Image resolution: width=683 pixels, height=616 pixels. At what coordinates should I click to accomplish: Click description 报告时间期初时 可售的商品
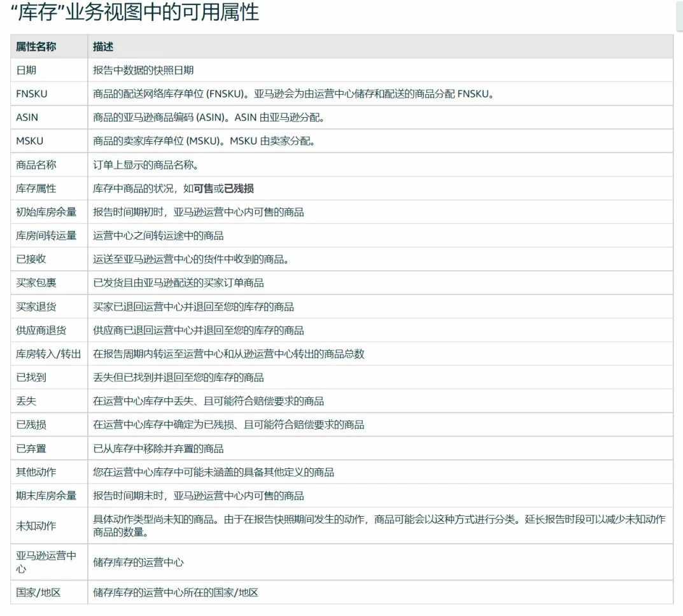(198, 212)
